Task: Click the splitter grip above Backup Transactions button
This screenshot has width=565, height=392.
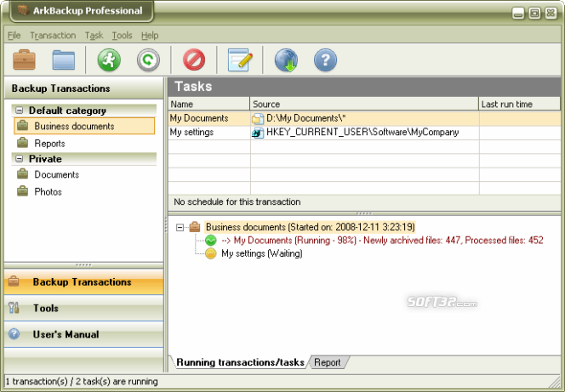Action: (83, 265)
